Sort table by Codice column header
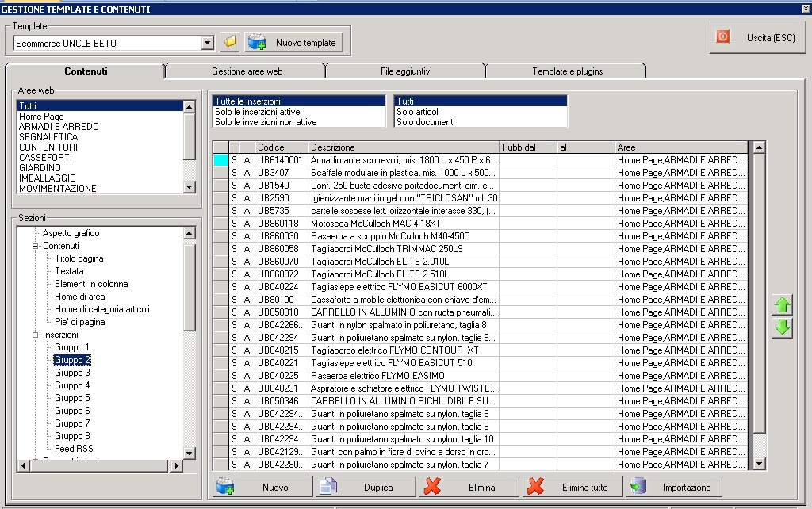The width and height of the screenshot is (812, 509). click(282, 147)
